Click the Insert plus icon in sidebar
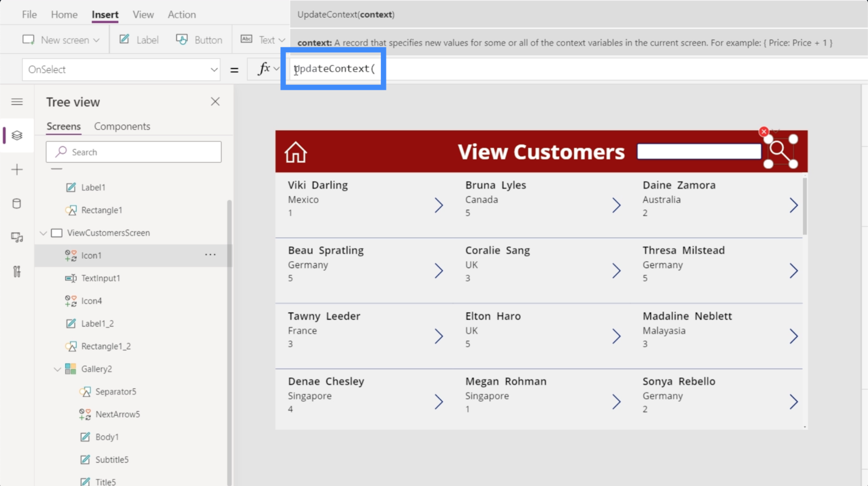Screen dimensions: 868x486 click(x=17, y=169)
